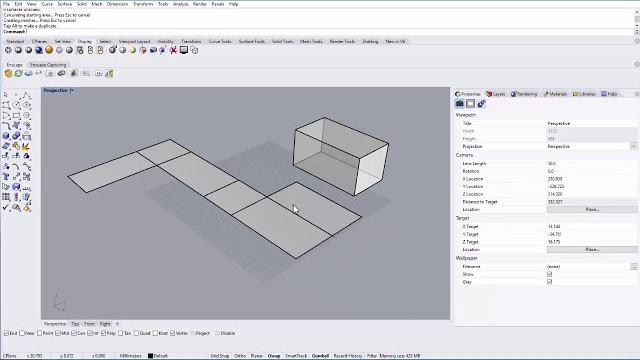This screenshot has height=360, width=640.
Task: Switch to the Materials panel tab
Action: pyautogui.click(x=555, y=94)
